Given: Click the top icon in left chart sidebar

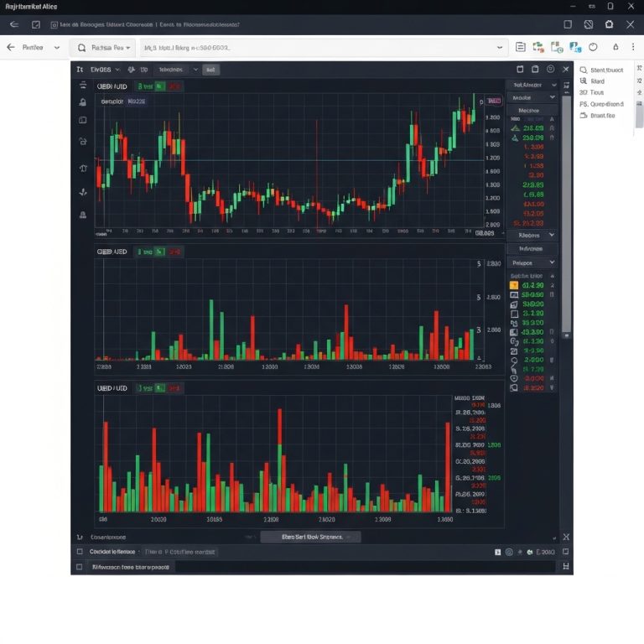Looking at the screenshot, I should coord(82,85).
